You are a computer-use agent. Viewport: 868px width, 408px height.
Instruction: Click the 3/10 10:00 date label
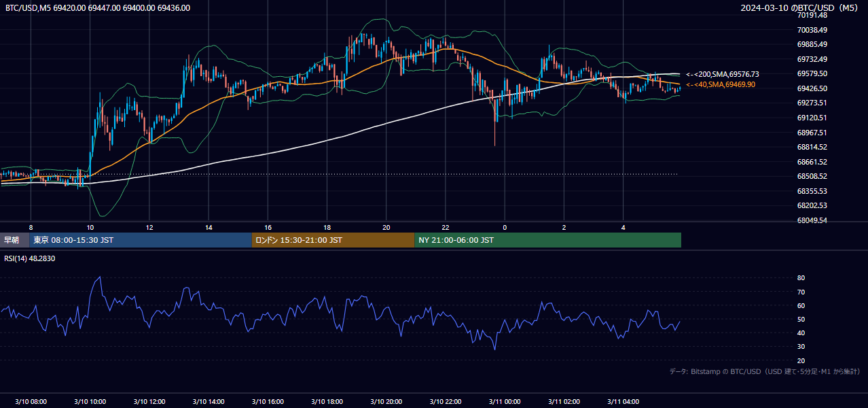pos(90,402)
